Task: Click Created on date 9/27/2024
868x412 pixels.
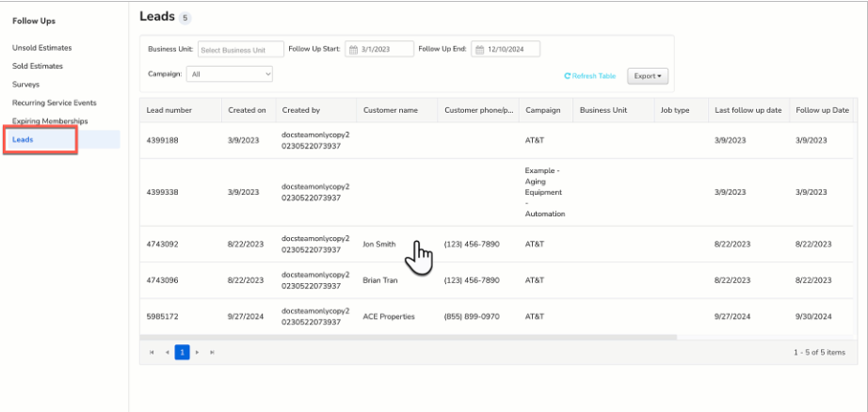Action: (246, 317)
